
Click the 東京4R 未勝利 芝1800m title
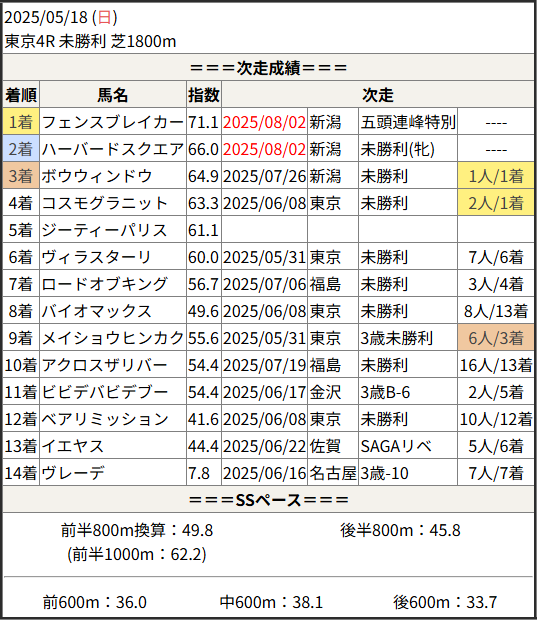click(90, 41)
